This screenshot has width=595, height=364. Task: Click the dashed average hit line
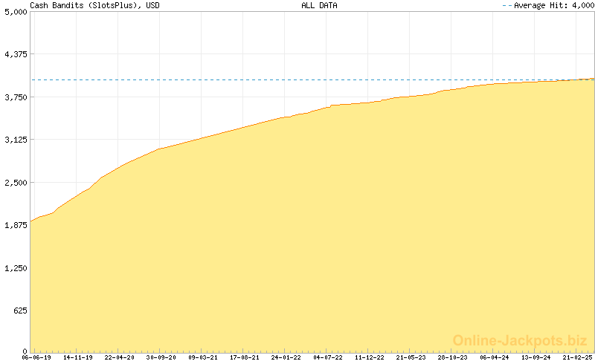tap(223, 79)
